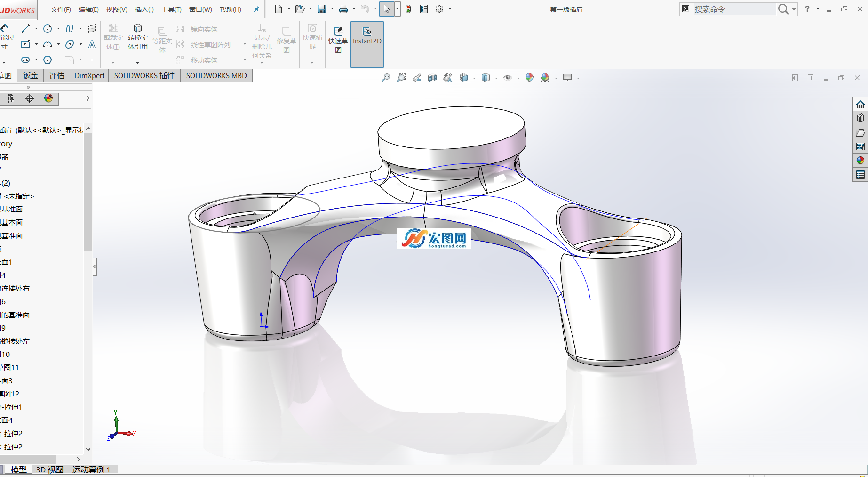Select the Ellipse sketch tool
This screenshot has height=477, width=868.
pos(70,44)
